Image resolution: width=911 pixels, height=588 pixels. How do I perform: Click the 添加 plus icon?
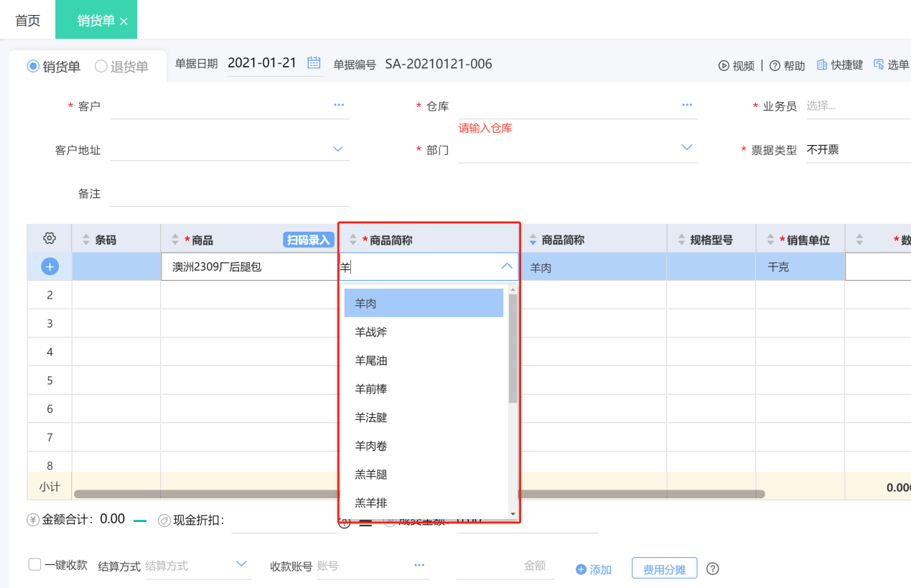(581, 569)
